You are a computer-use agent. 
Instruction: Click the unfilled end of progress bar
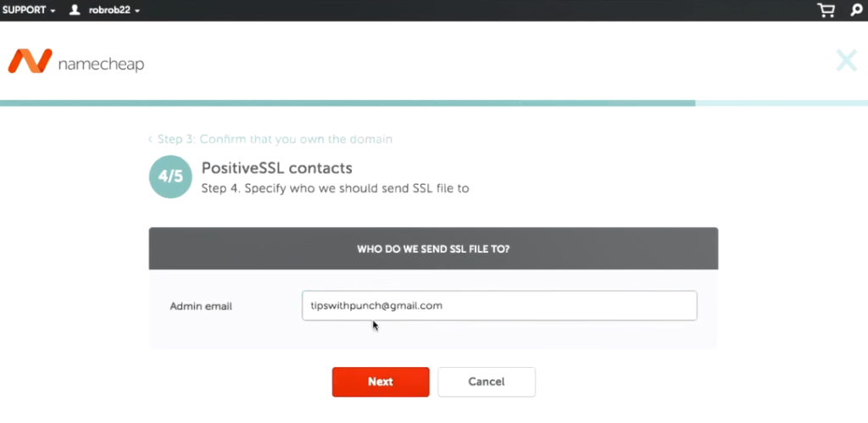[782, 103]
